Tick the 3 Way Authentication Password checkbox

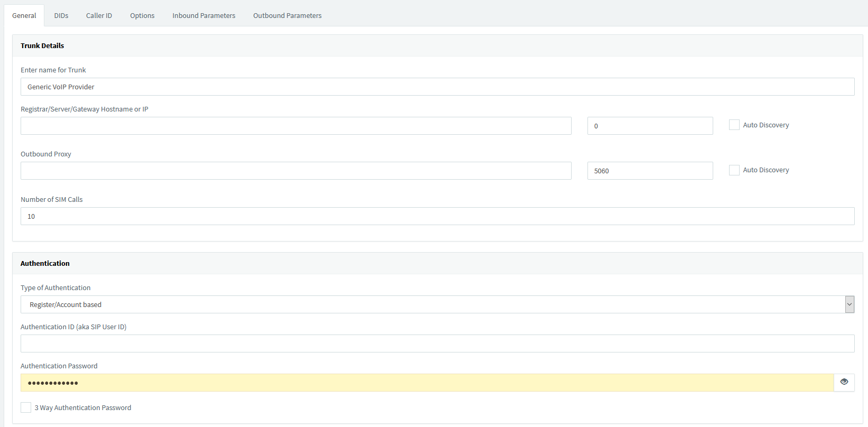[x=26, y=407]
